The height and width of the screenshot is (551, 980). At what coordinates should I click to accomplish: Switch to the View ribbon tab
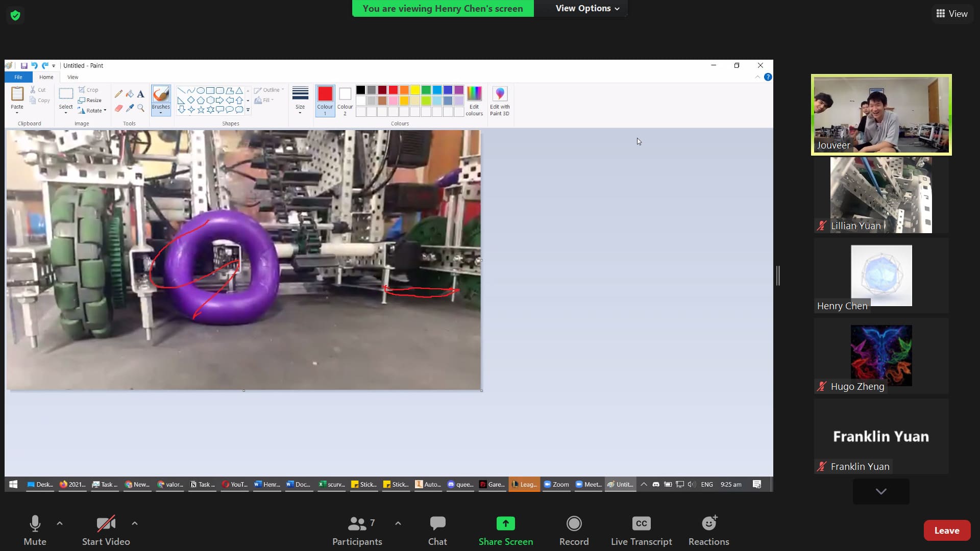pyautogui.click(x=73, y=77)
